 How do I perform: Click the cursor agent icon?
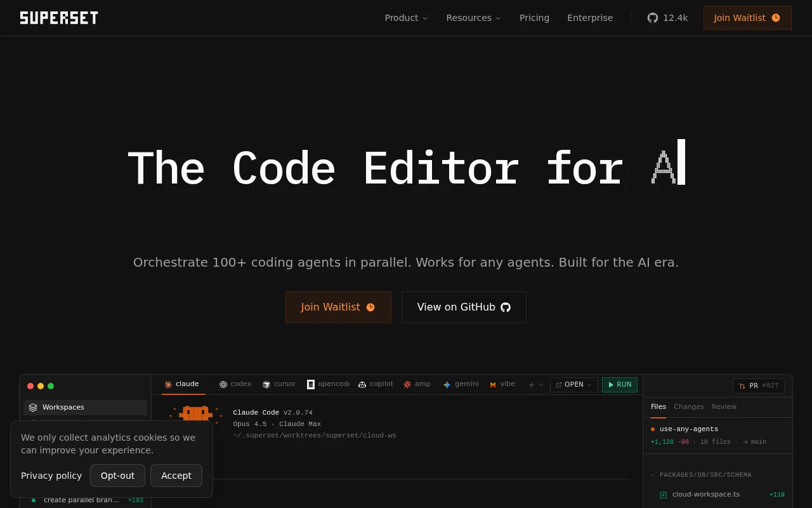tap(266, 384)
